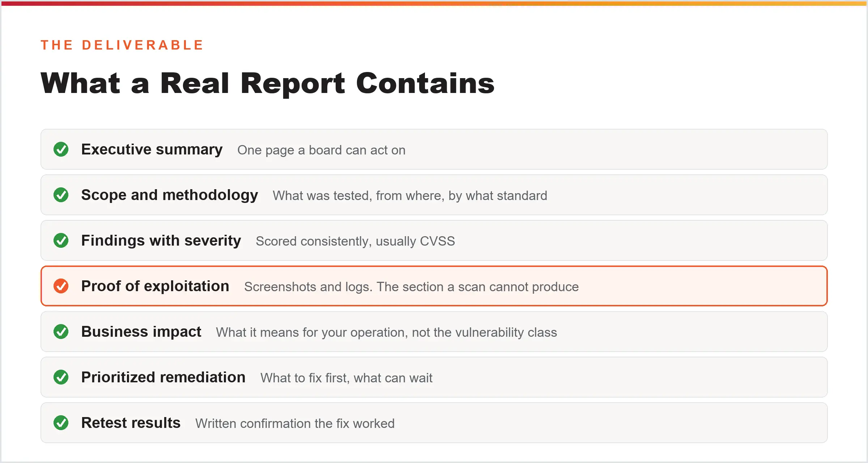Click 'What to fix first, what can wait'

346,378
